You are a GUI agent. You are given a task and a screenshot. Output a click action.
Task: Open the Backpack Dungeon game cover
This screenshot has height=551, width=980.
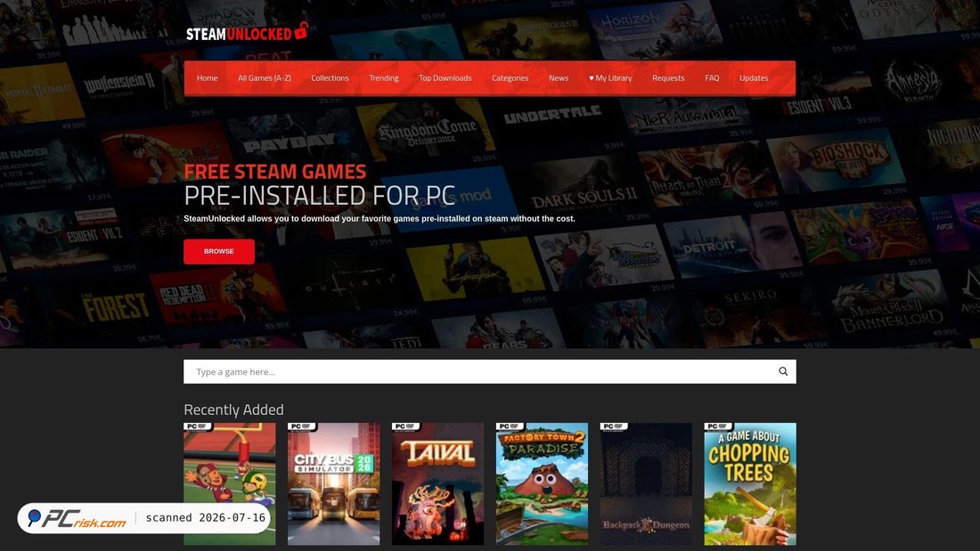click(646, 483)
